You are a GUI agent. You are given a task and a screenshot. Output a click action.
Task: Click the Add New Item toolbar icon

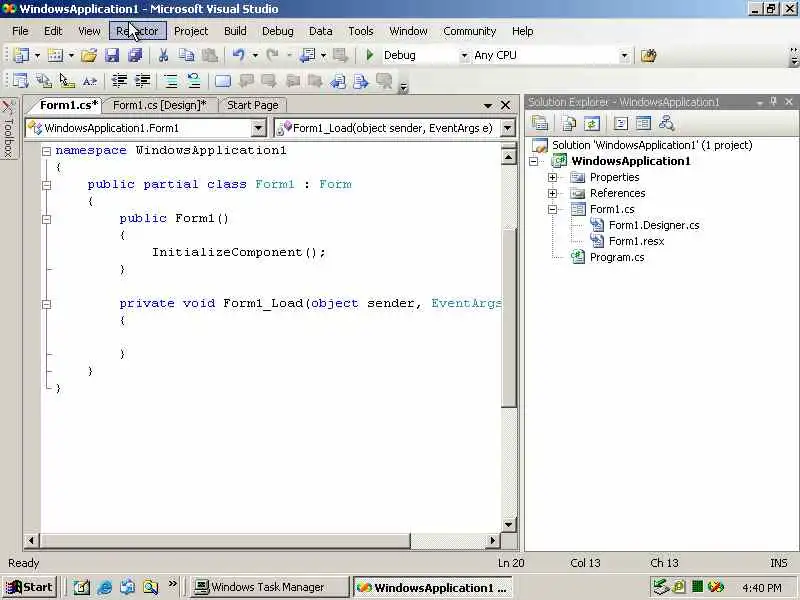coord(55,55)
